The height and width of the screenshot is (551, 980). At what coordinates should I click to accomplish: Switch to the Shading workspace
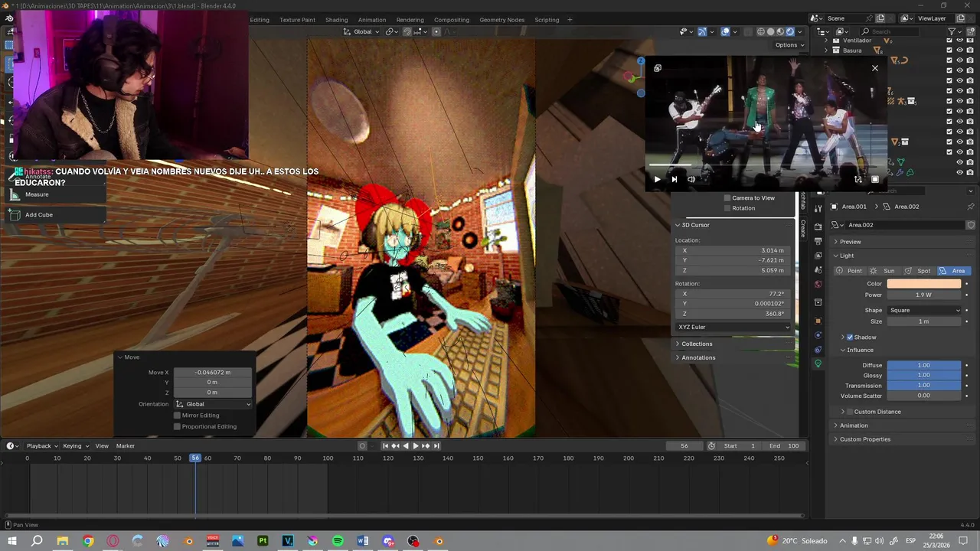coord(336,20)
